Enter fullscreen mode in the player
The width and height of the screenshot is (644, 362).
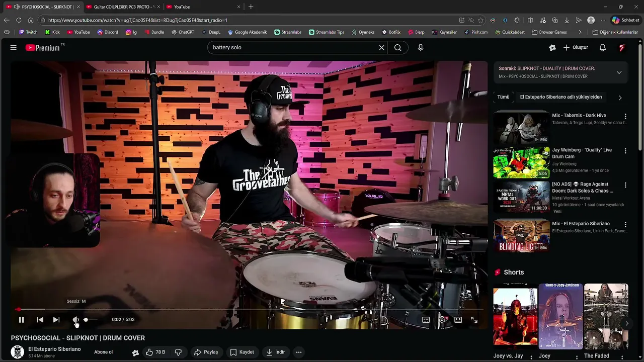coord(474,320)
